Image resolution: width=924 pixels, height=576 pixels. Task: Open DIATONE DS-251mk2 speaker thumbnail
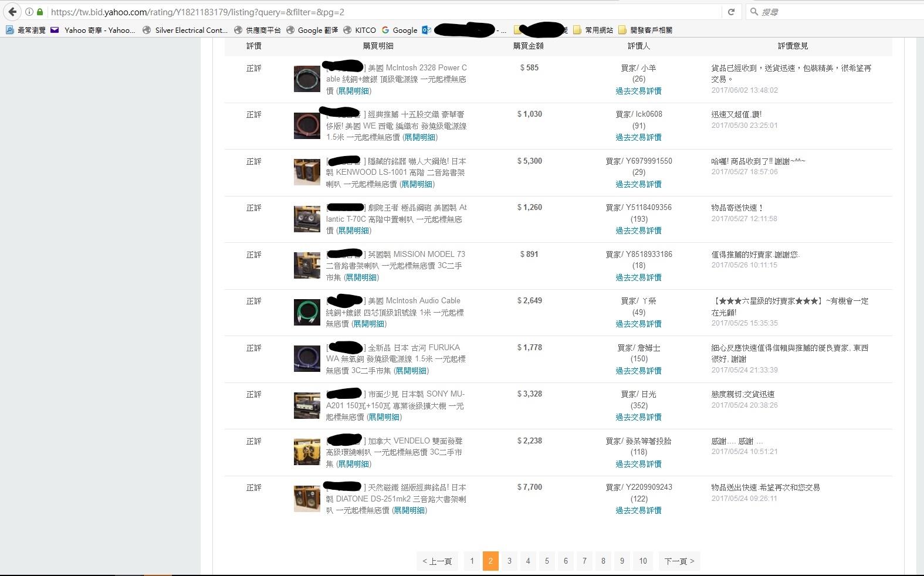[x=307, y=499]
